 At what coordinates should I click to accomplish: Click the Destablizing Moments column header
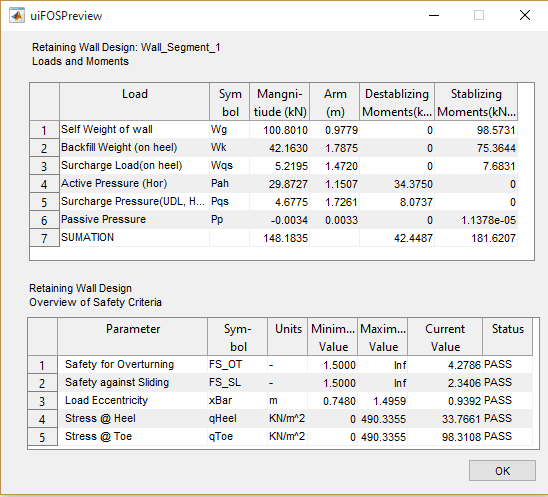point(397,102)
